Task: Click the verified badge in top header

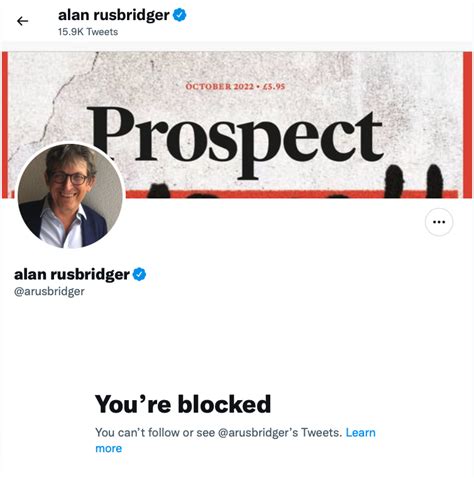Action: coord(180,15)
